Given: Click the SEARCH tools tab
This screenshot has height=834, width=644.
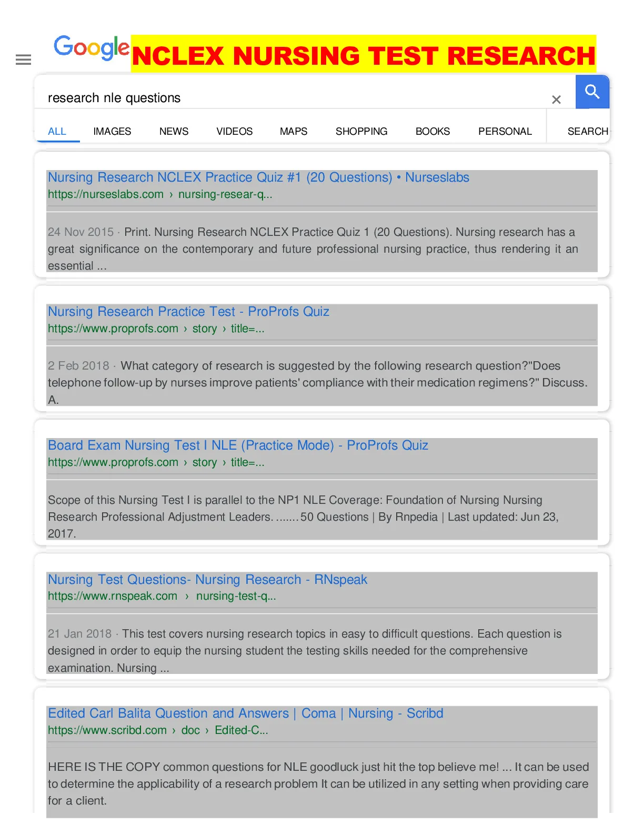Looking at the screenshot, I should click(588, 131).
